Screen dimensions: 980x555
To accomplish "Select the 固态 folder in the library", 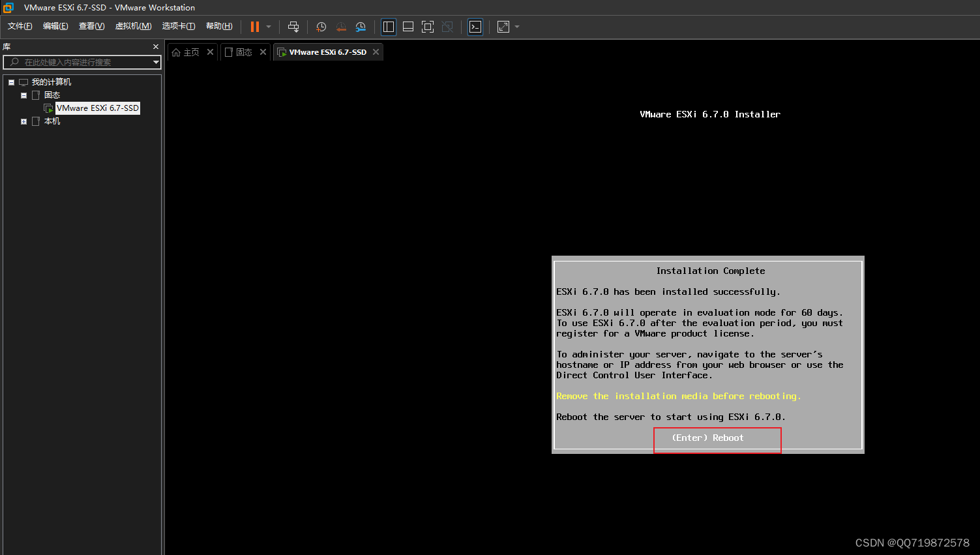I will click(x=52, y=95).
